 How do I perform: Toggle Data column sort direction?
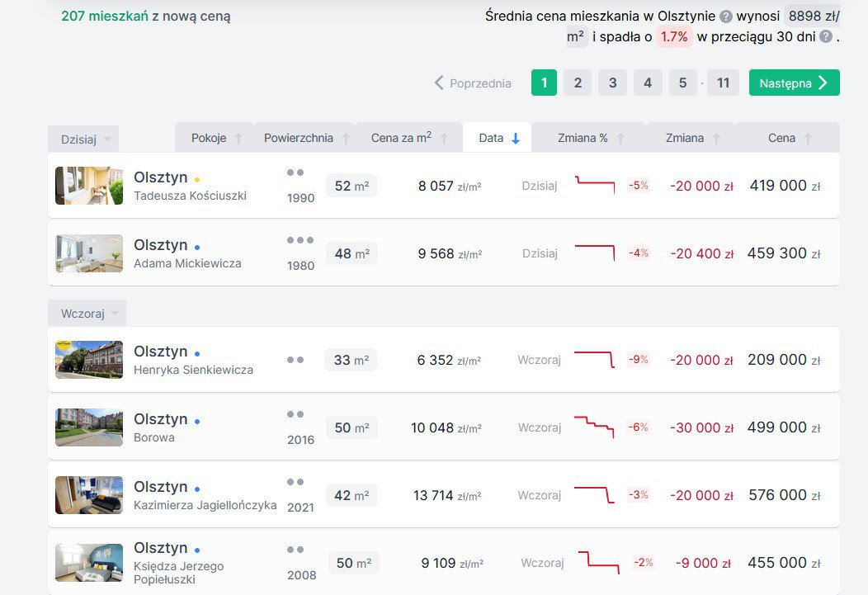pyautogui.click(x=497, y=138)
